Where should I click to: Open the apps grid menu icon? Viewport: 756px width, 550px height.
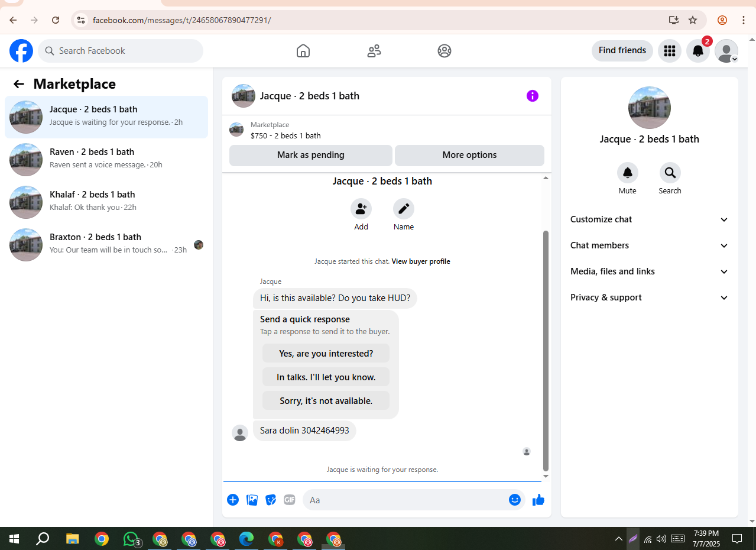(670, 51)
